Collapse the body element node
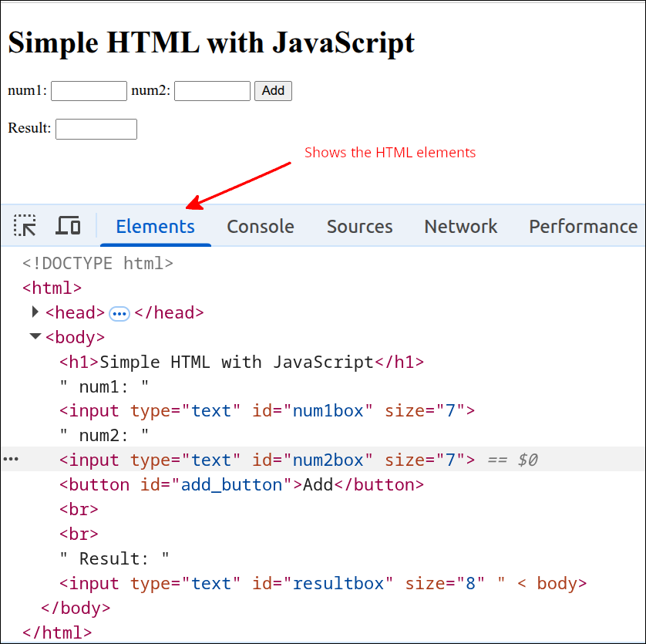Viewport: 646px width, 644px height. pos(35,337)
